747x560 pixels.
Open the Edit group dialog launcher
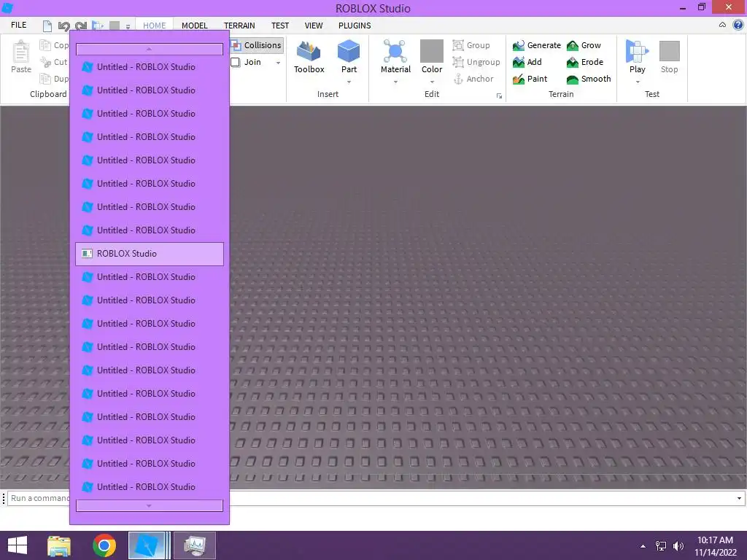click(x=499, y=96)
